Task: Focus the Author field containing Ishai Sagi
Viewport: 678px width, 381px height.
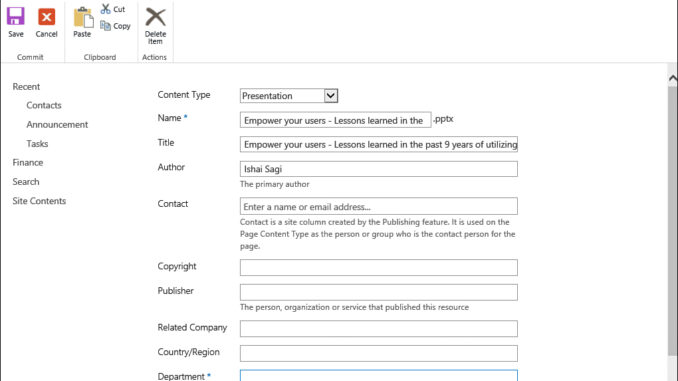Action: point(379,169)
